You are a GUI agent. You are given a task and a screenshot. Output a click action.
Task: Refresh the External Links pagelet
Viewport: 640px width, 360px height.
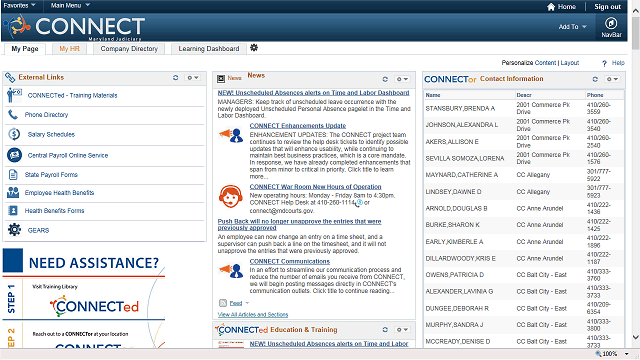coord(176,78)
